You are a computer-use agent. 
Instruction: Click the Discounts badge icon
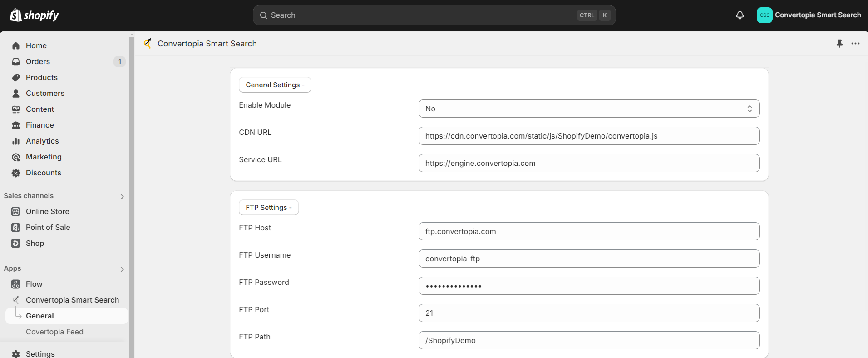(16, 173)
